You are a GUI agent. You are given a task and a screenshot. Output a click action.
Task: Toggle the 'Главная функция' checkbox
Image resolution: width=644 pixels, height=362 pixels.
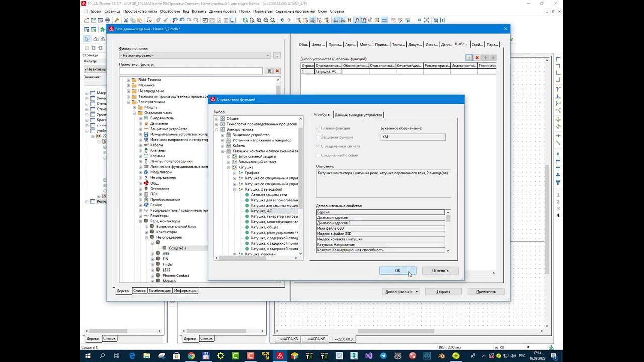318,128
